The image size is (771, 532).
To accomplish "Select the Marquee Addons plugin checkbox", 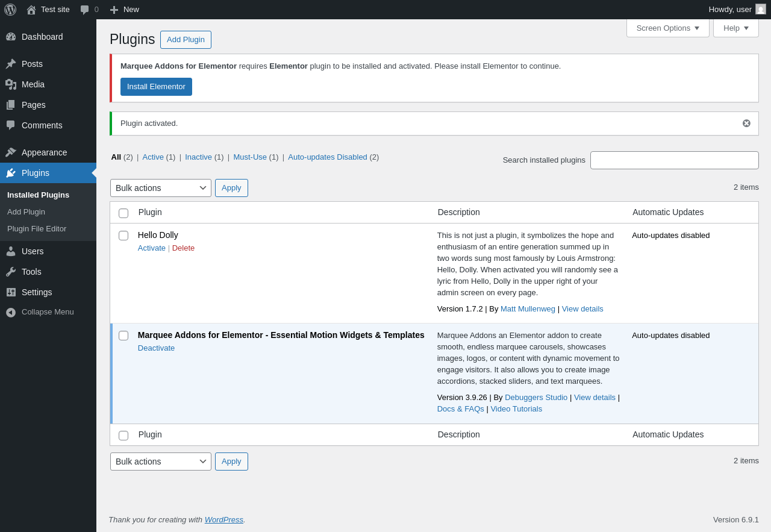I will pyautogui.click(x=123, y=336).
